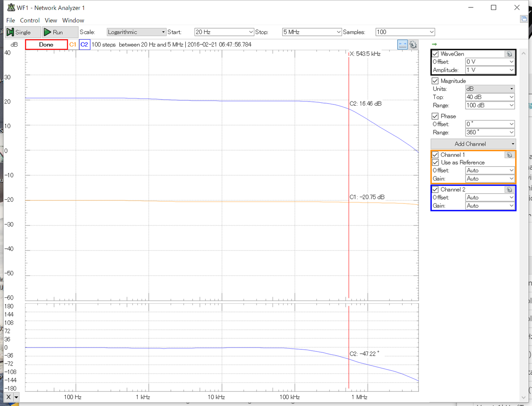Open the Magnitude Units dB dropdown
This screenshot has height=406, width=532.
pos(490,89)
